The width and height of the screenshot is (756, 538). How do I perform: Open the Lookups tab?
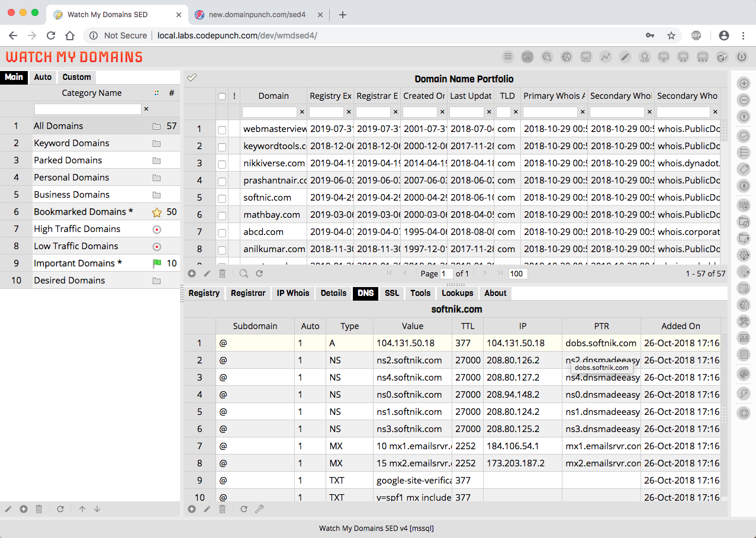[458, 293]
